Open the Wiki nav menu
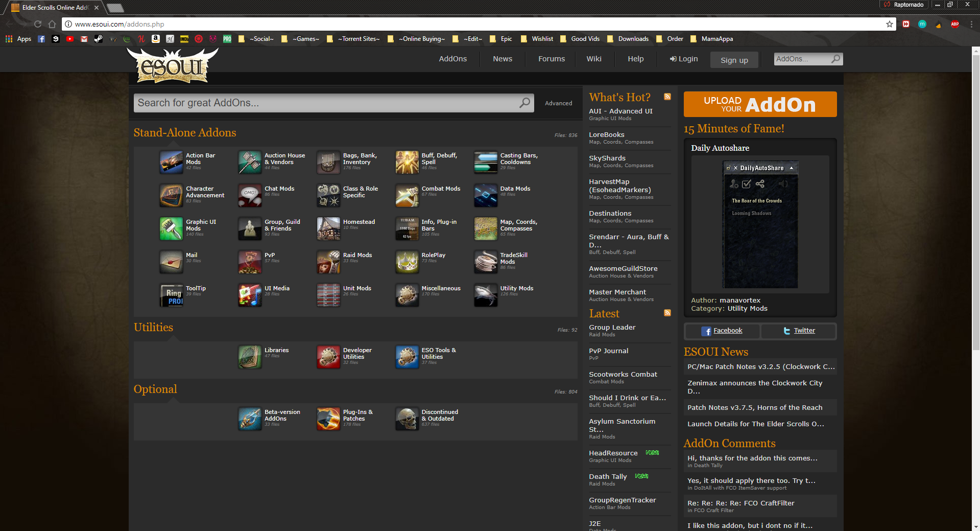The height and width of the screenshot is (531, 980). point(594,59)
